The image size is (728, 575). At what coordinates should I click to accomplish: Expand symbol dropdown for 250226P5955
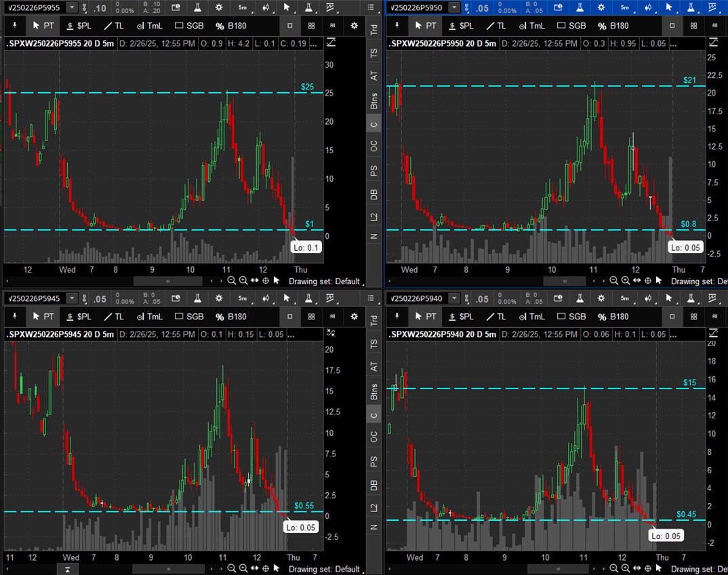[72, 7]
